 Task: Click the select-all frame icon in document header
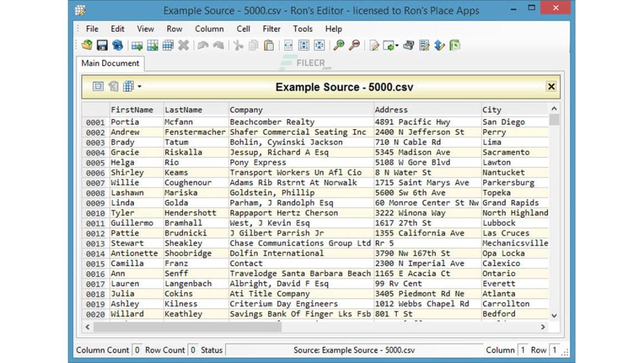click(x=98, y=86)
